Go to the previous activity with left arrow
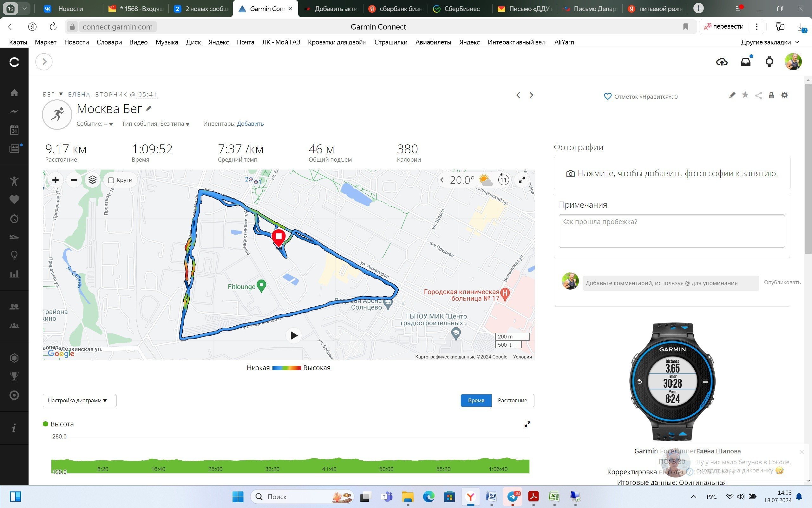Screen dimensions: 812x508 (x=518, y=95)
